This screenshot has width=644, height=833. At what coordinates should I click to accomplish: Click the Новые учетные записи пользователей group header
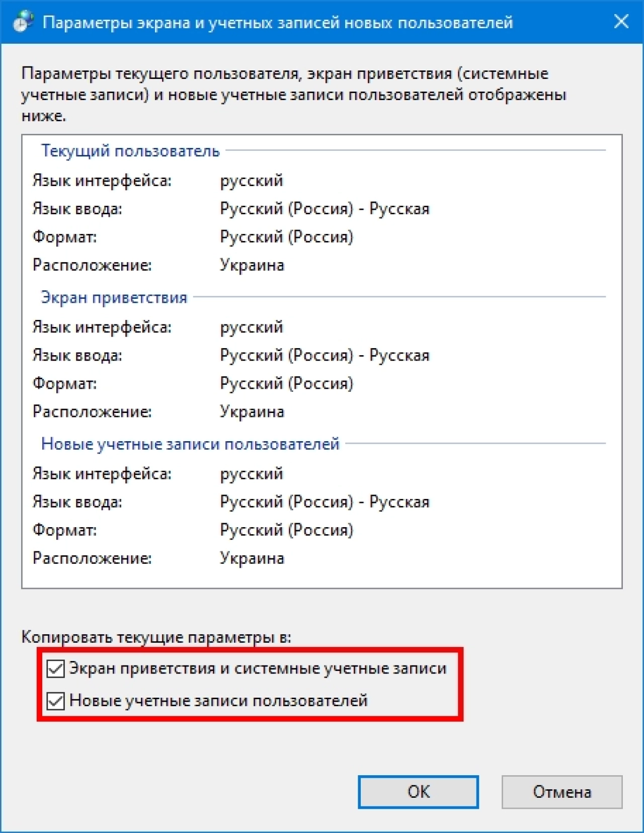pos(190,444)
